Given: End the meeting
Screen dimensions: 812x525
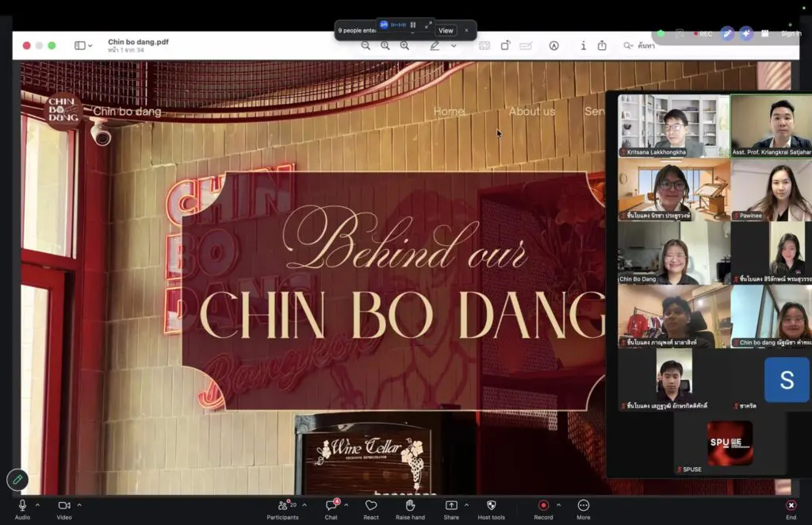Looking at the screenshot, I should tap(791, 509).
